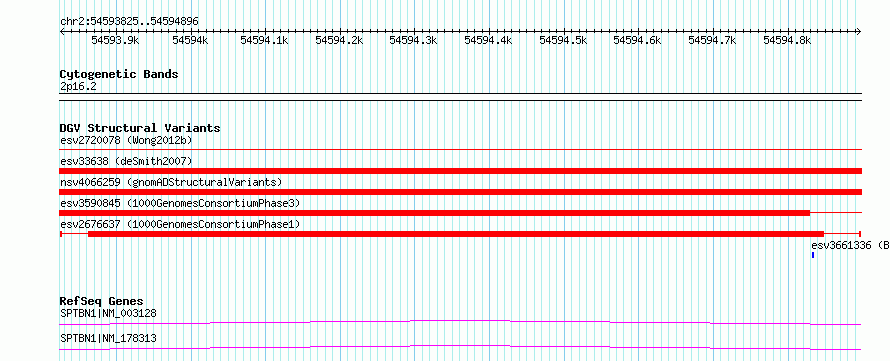The height and width of the screenshot is (361, 890).
Task: Click the left arrow of the coordinate ruler
Action: pyautogui.click(x=63, y=32)
